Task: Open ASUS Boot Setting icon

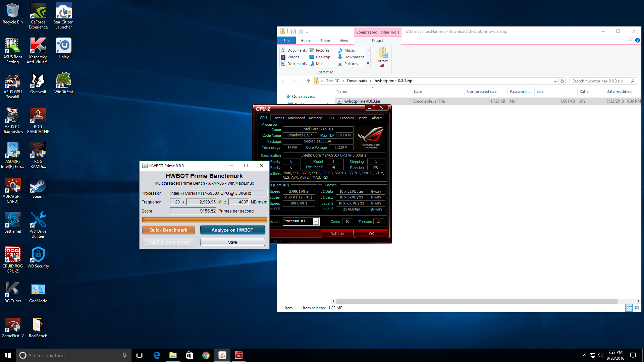Action: tap(13, 51)
